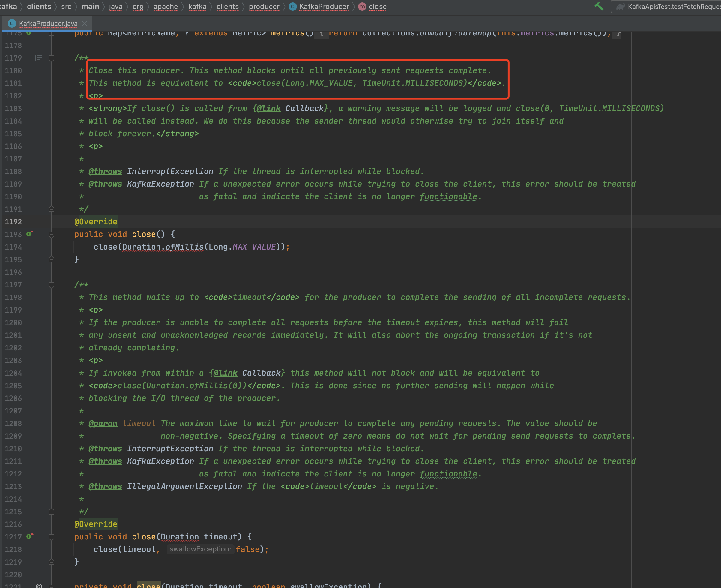Click implements-method gutter icon on line 1193
The image size is (721, 588).
[30, 234]
